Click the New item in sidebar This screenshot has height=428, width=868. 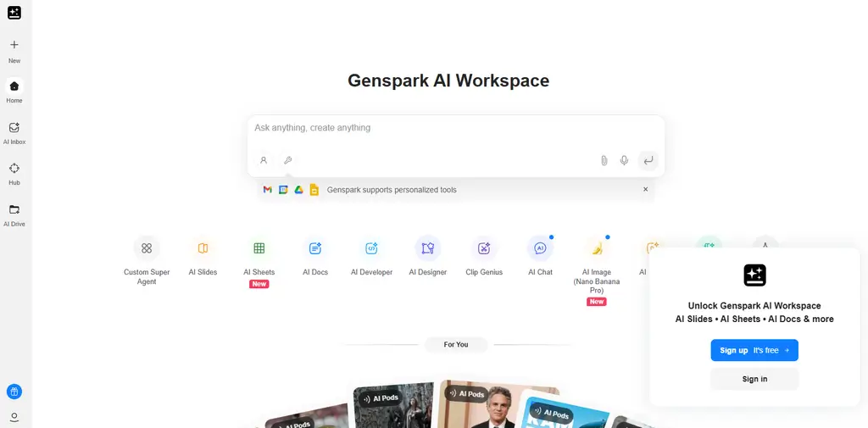14,52
